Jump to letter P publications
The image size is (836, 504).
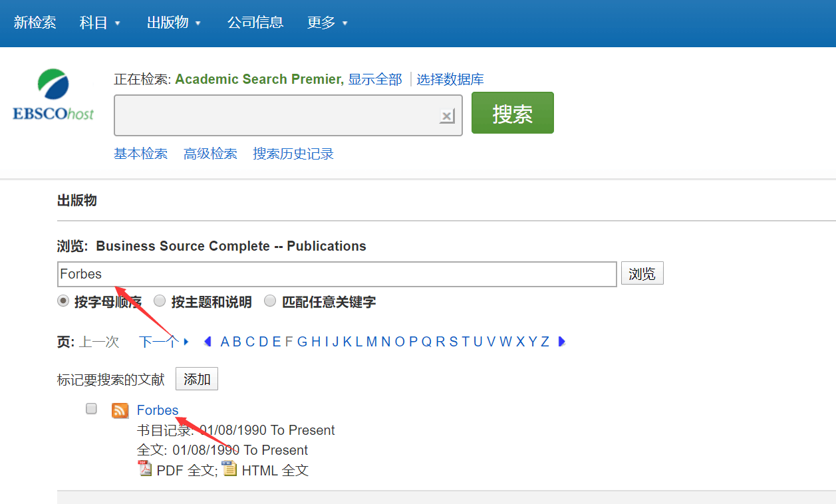[413, 342]
